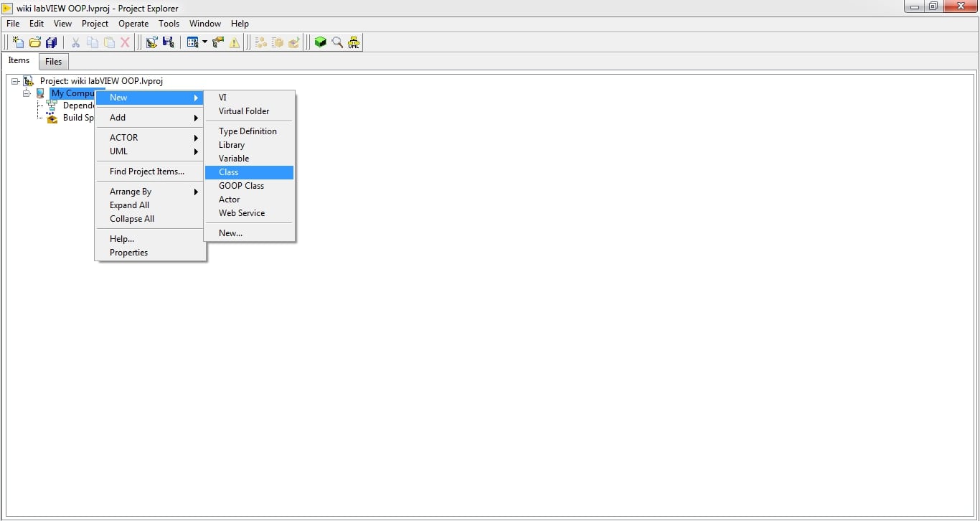Click the Deploy package toolbar icon
980x521 pixels.
click(x=278, y=42)
